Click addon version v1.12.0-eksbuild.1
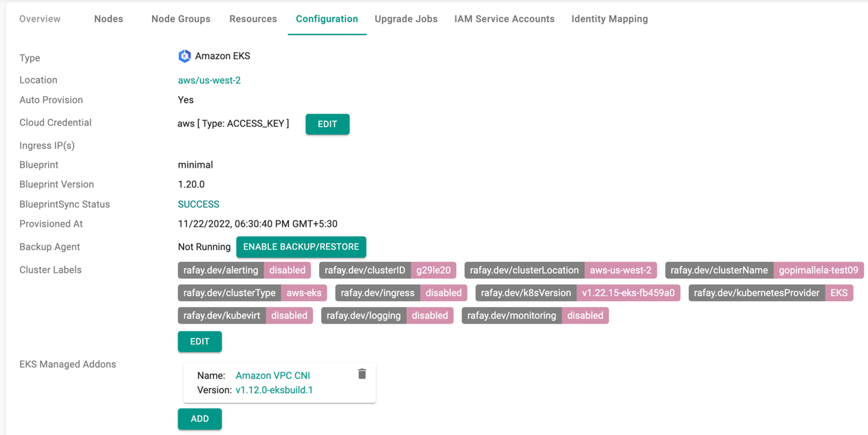 coord(274,390)
